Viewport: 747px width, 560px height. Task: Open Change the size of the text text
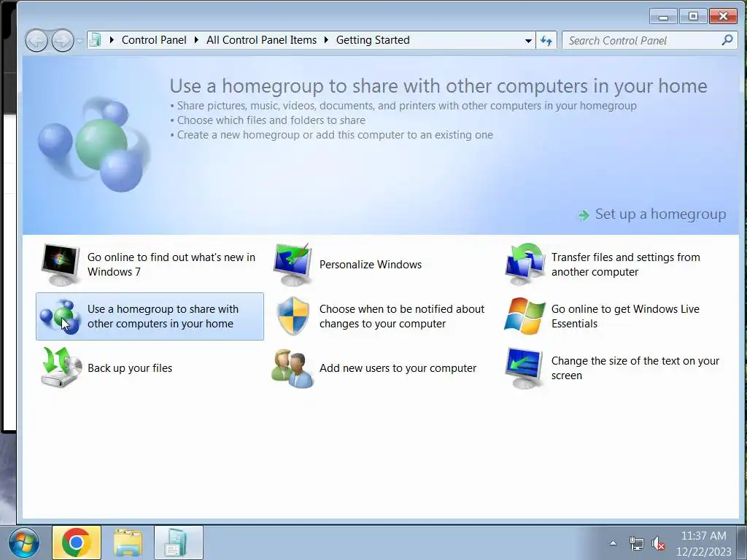pos(635,368)
